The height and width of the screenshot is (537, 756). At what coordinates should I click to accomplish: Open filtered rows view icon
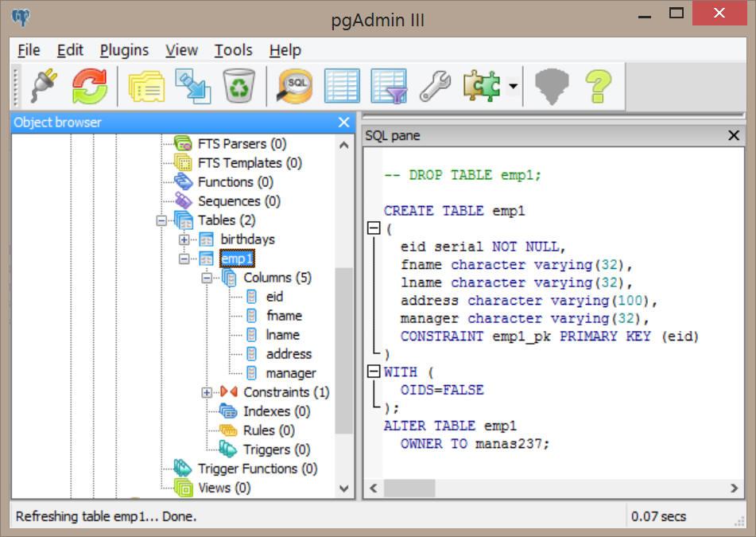[389, 87]
